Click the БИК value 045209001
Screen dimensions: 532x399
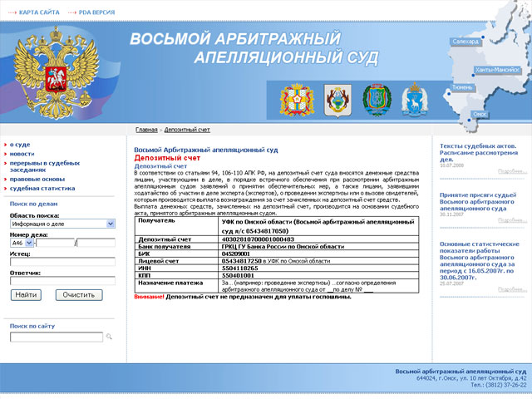click(x=236, y=254)
